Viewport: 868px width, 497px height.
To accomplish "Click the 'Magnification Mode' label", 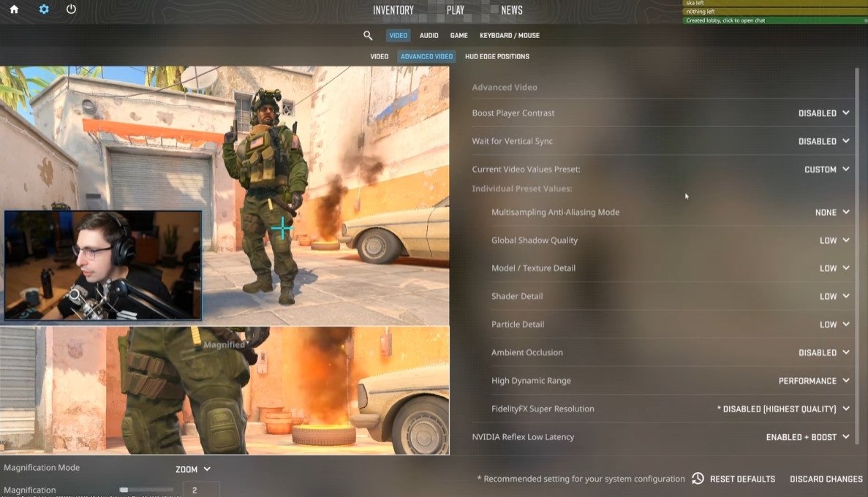I will (x=42, y=468).
